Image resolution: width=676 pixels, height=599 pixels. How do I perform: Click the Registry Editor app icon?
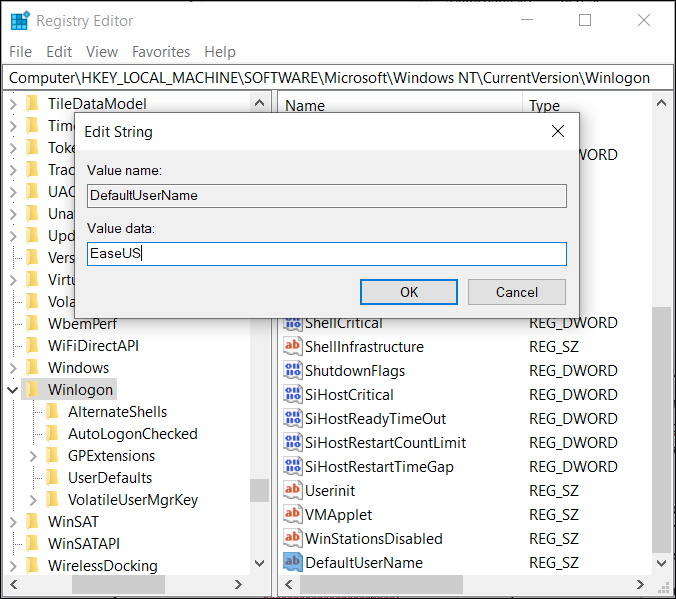20,21
